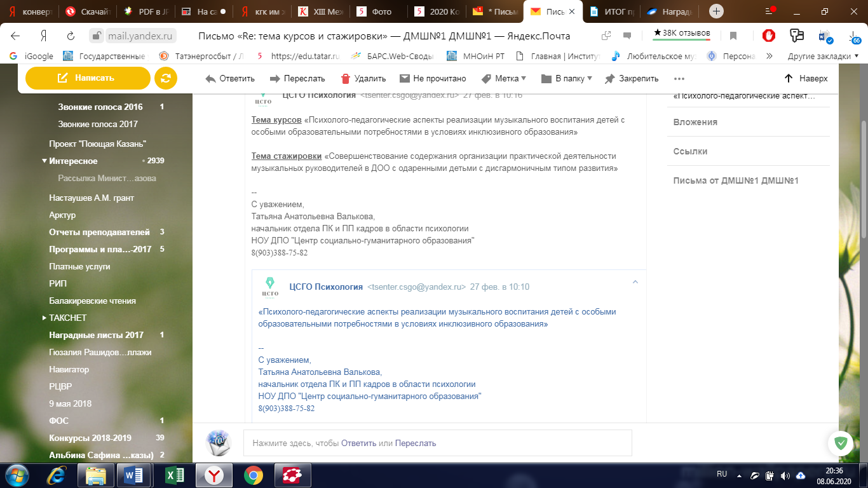Click the quick reply input field
The image size is (868, 488).
(437, 443)
